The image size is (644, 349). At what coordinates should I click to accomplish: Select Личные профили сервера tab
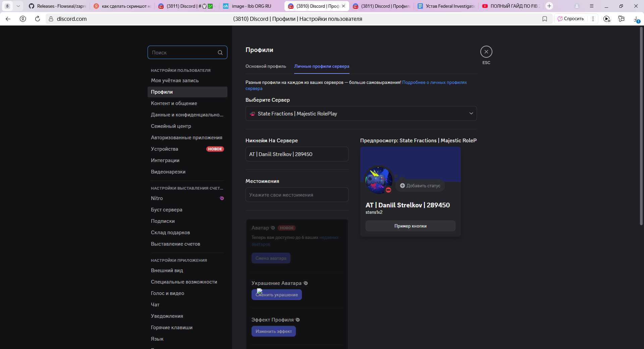coord(322,66)
